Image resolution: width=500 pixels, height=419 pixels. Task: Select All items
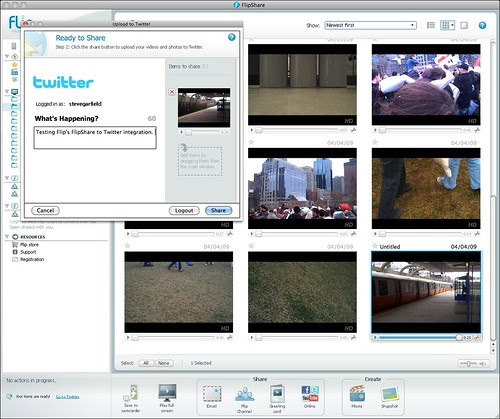point(146,363)
